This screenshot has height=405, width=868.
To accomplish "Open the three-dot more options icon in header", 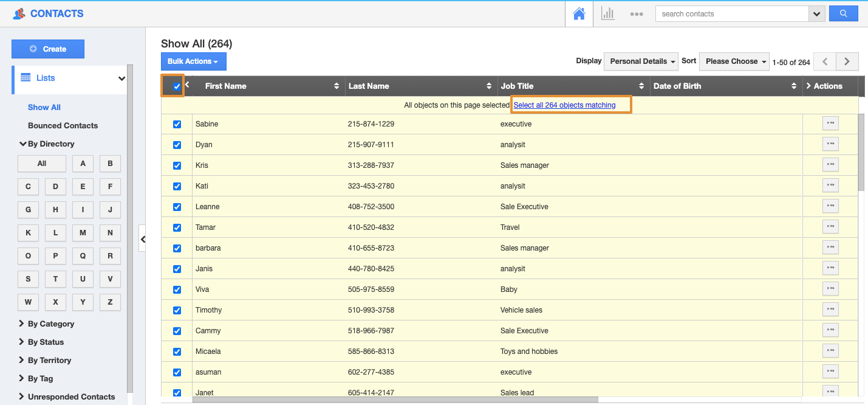I will tap(636, 14).
